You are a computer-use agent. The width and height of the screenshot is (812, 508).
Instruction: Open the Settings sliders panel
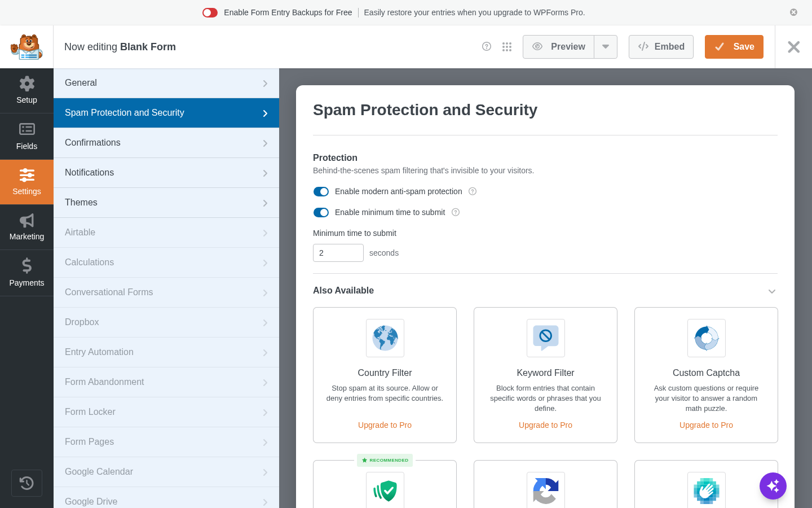(x=27, y=182)
